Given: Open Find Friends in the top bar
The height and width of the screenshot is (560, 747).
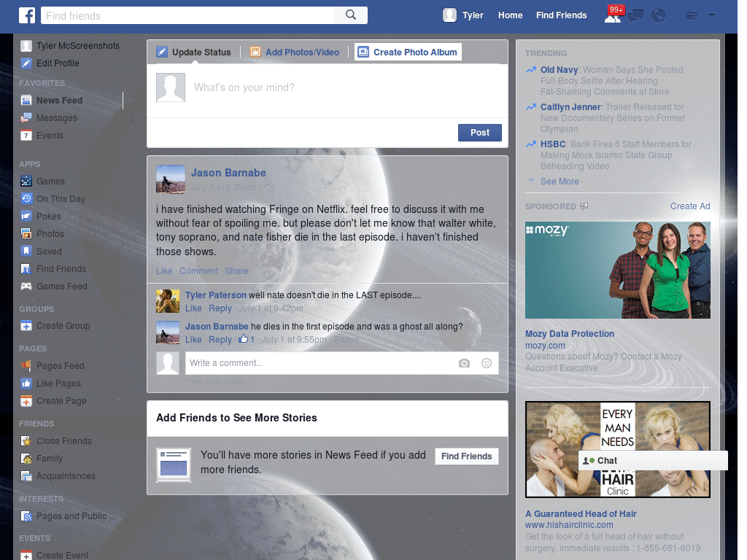Looking at the screenshot, I should click(x=561, y=15).
